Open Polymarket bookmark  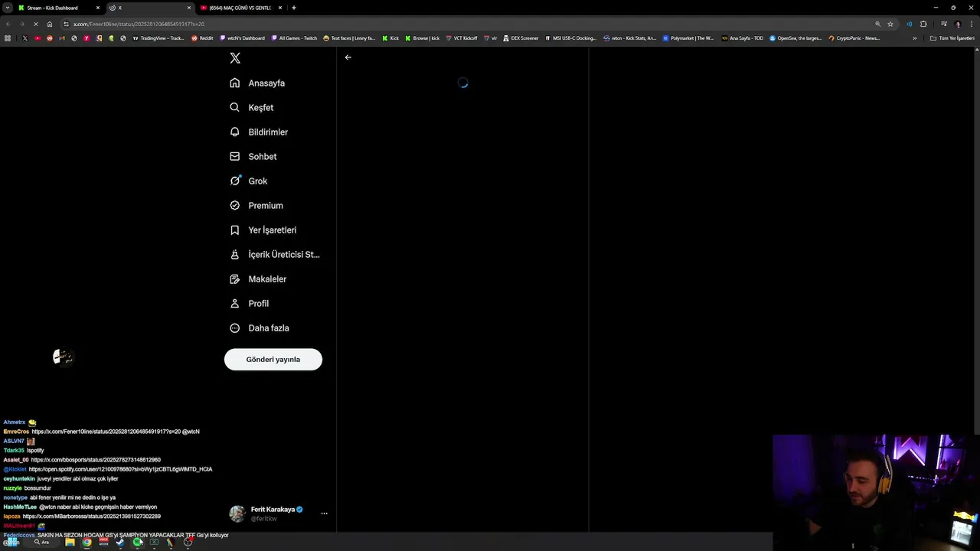[x=688, y=38]
